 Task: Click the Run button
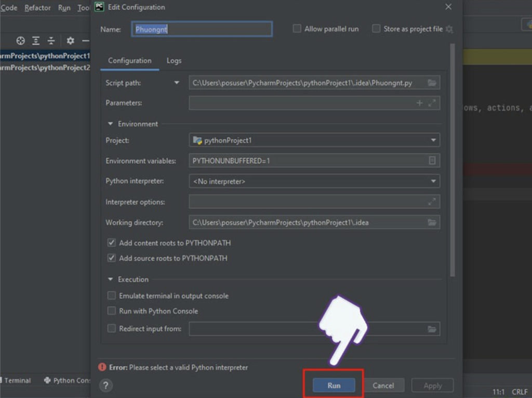(334, 386)
